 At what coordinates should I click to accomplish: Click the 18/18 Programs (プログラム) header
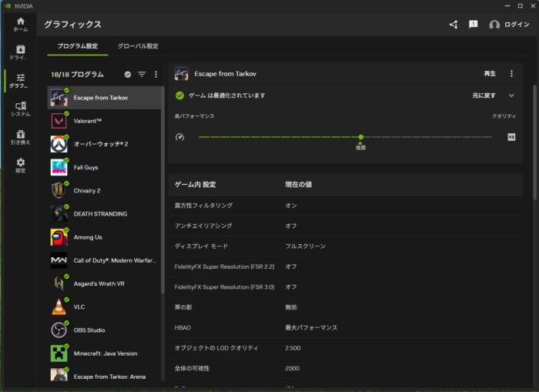coord(77,74)
